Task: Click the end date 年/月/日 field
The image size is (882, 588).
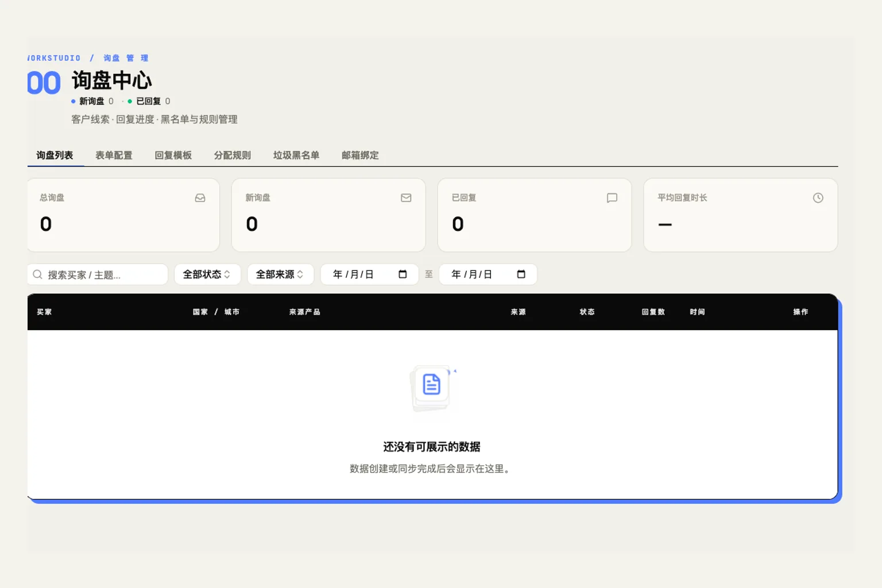Action: pyautogui.click(x=488, y=274)
